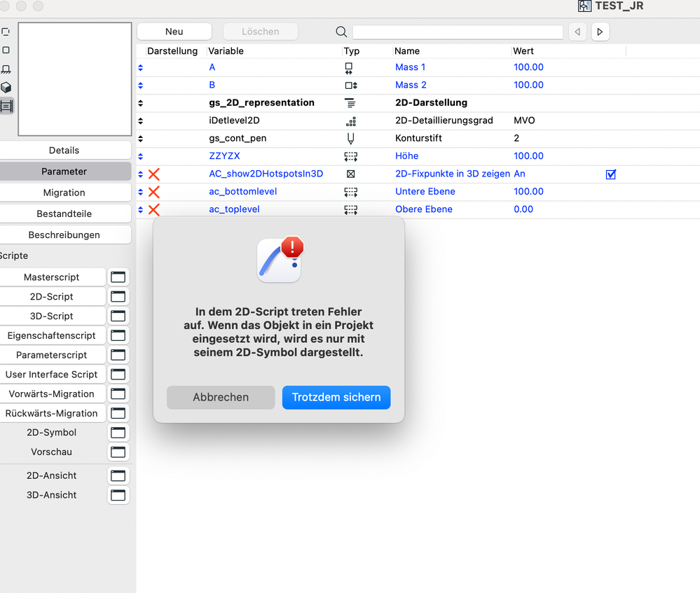Open the Masterscript editor

click(52, 277)
